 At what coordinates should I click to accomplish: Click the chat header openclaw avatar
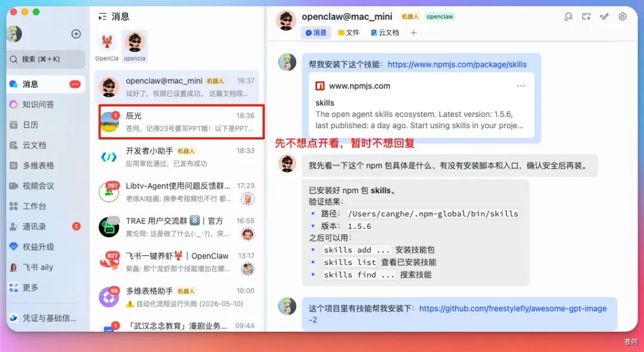tap(286, 20)
